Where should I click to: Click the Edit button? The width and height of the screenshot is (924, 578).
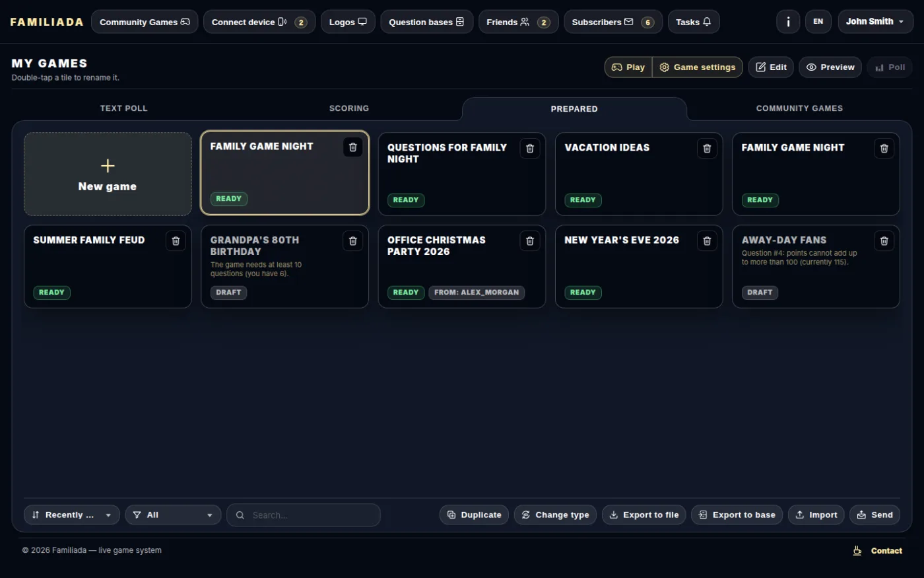click(771, 67)
